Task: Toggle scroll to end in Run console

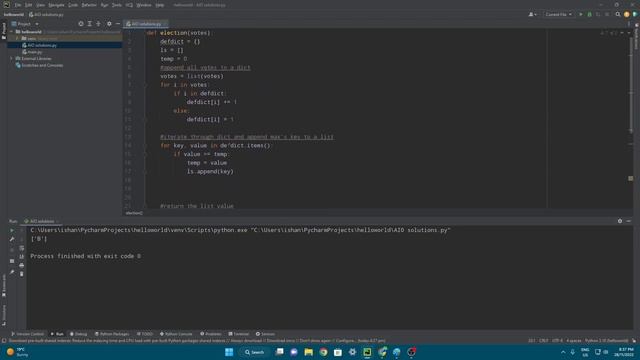Action: 22,256
